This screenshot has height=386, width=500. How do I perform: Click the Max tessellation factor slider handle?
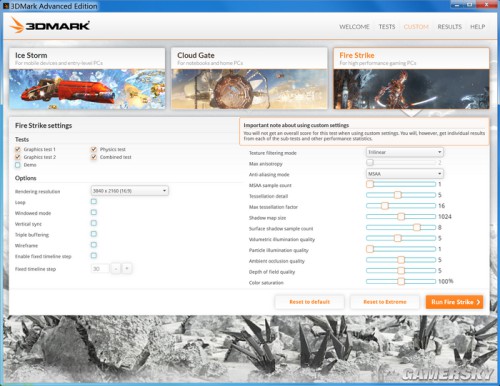tap(385, 206)
